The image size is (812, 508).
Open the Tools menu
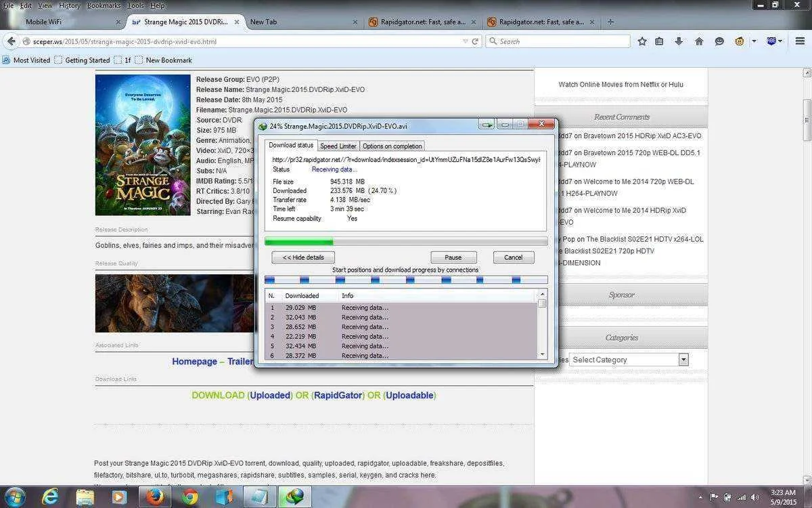pyautogui.click(x=135, y=5)
